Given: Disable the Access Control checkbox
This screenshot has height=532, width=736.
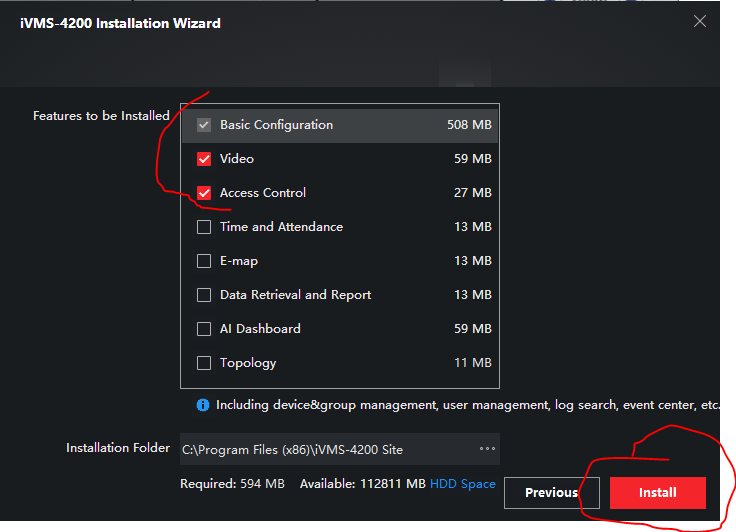Looking at the screenshot, I should [204, 193].
